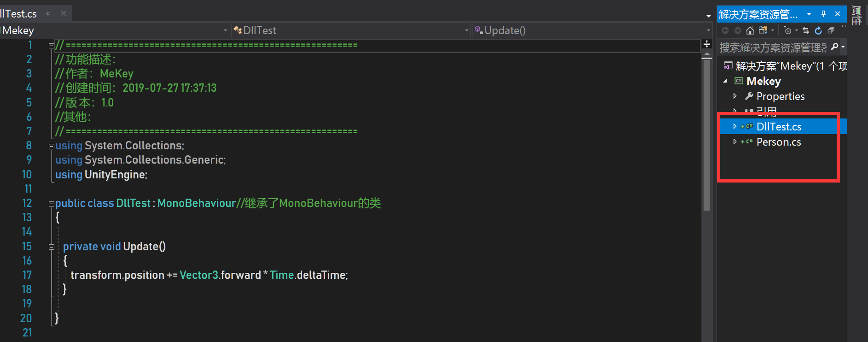Image resolution: width=868 pixels, height=342 pixels.
Task: Open the 属性 side panel tab
Action: tap(856, 16)
